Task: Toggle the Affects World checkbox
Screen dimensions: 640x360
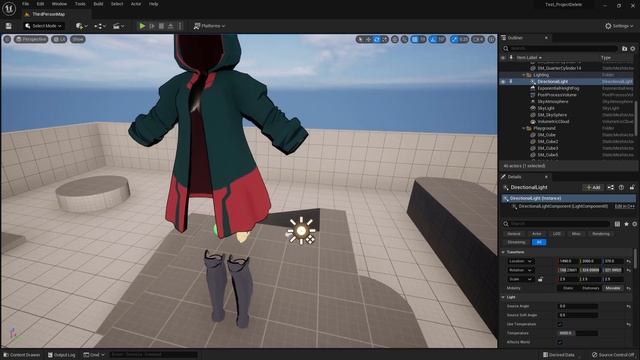Action: pyautogui.click(x=560, y=342)
